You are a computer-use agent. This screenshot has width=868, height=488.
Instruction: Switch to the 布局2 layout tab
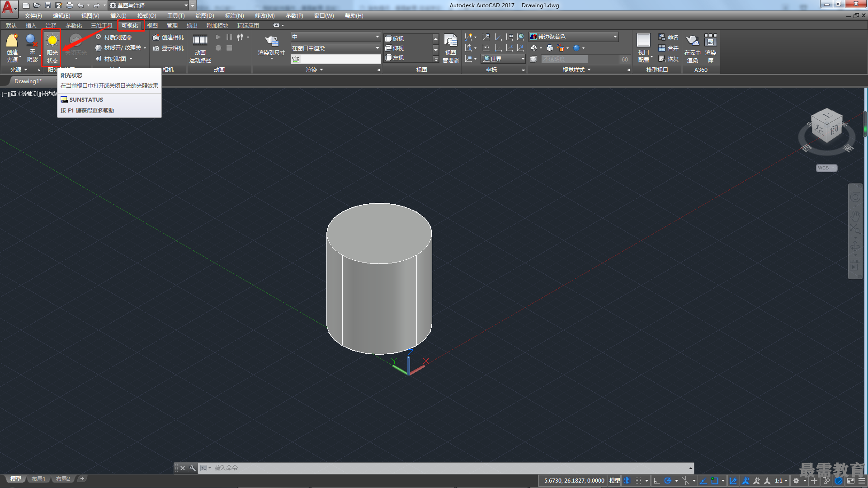pos(63,479)
